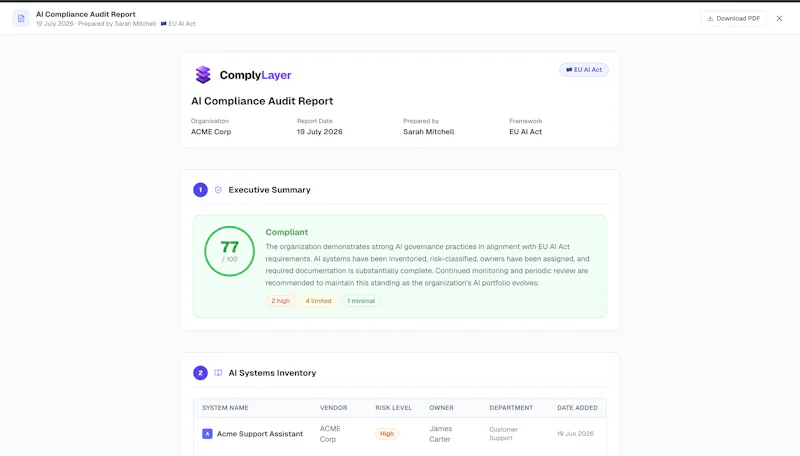Click the High risk badge for Acme Support Assistant
Image resolution: width=800 pixels, height=456 pixels.
(387, 434)
